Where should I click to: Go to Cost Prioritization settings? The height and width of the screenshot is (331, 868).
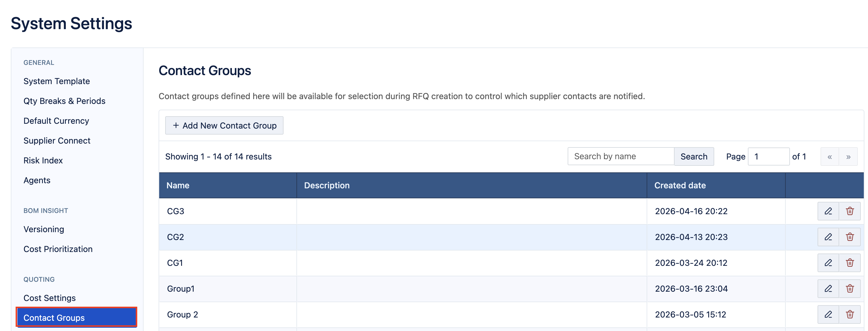pos(58,249)
